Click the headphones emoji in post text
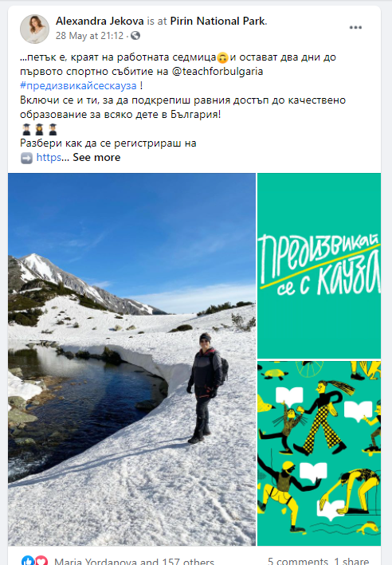The height and width of the screenshot is (565, 392). pyautogui.click(x=222, y=57)
